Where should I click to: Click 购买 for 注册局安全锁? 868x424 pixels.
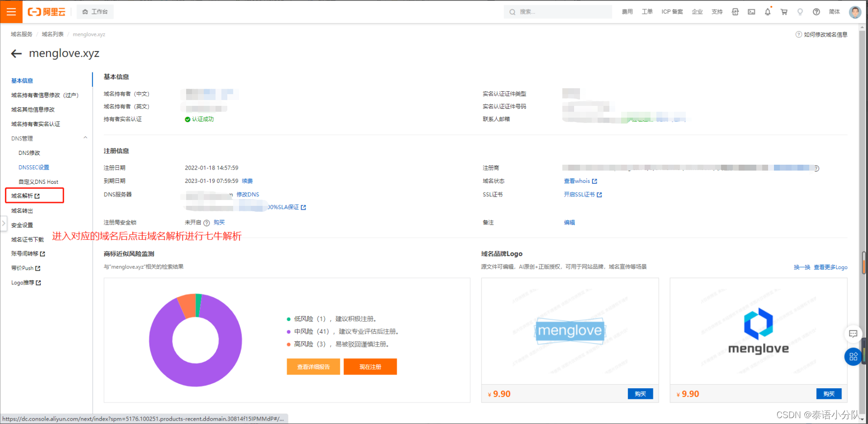coord(219,223)
